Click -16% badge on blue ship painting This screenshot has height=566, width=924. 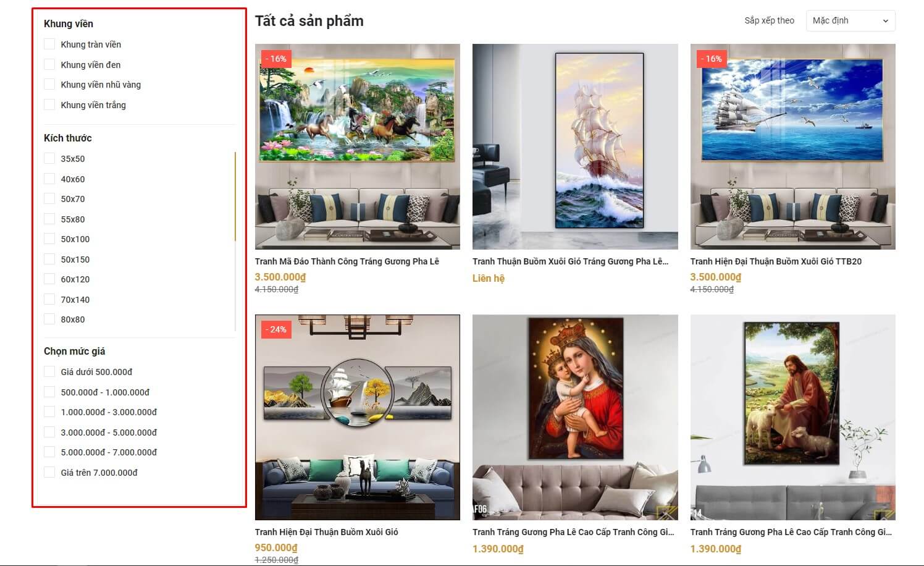tap(711, 59)
